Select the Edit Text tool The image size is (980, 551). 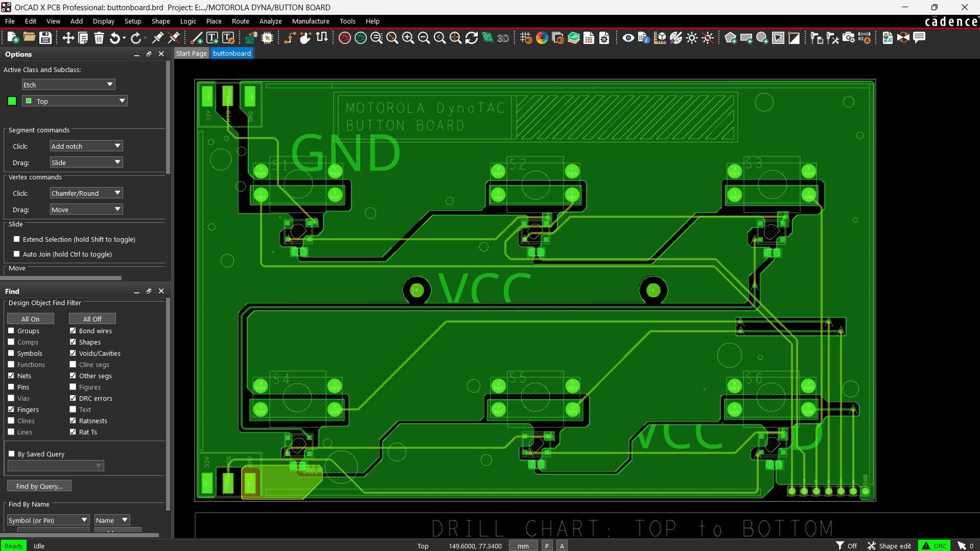click(x=228, y=38)
